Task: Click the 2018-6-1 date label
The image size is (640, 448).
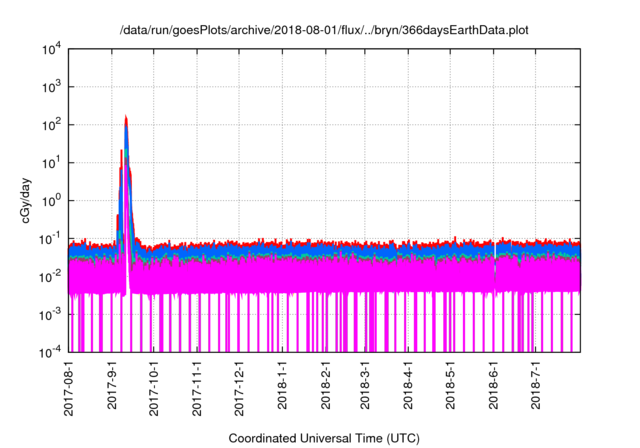Action: (x=493, y=385)
